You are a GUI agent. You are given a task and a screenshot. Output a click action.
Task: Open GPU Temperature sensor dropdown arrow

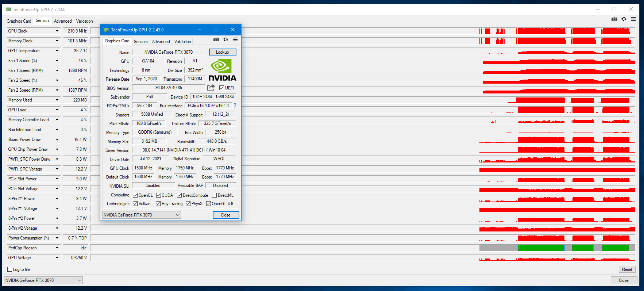click(x=57, y=51)
